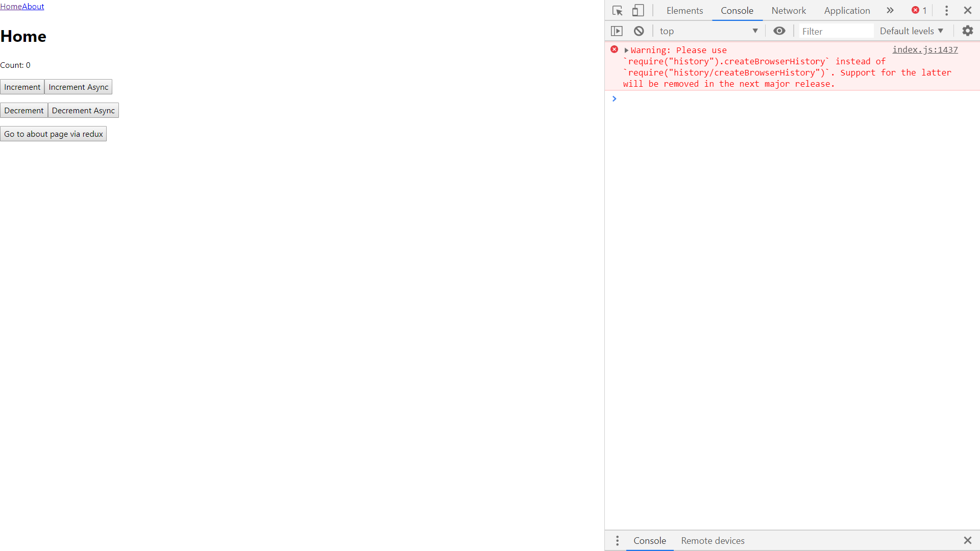This screenshot has height=551, width=980.
Task: Expand the warning message disclosure triangle
Action: click(626, 51)
